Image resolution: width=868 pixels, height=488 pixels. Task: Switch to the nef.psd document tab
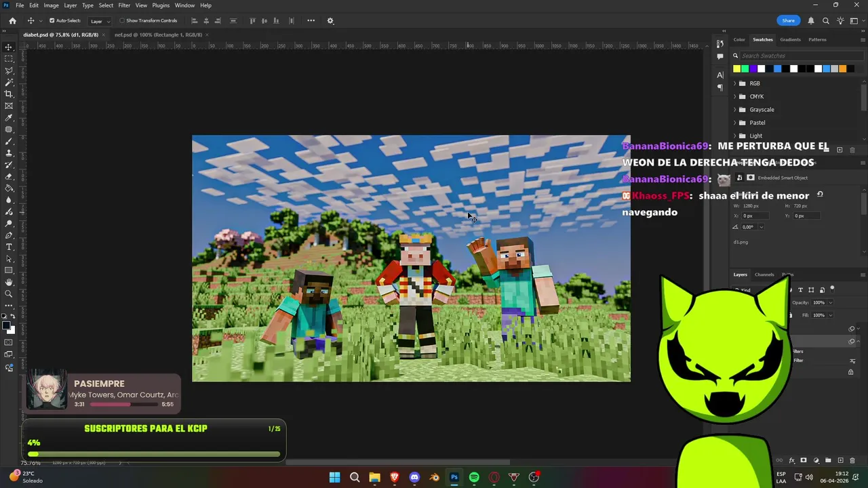(158, 35)
